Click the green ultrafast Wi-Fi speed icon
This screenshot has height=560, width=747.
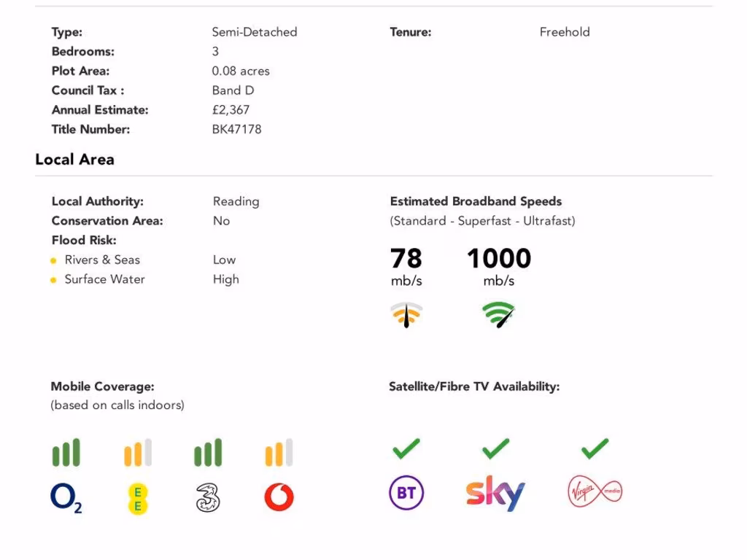pos(499,314)
